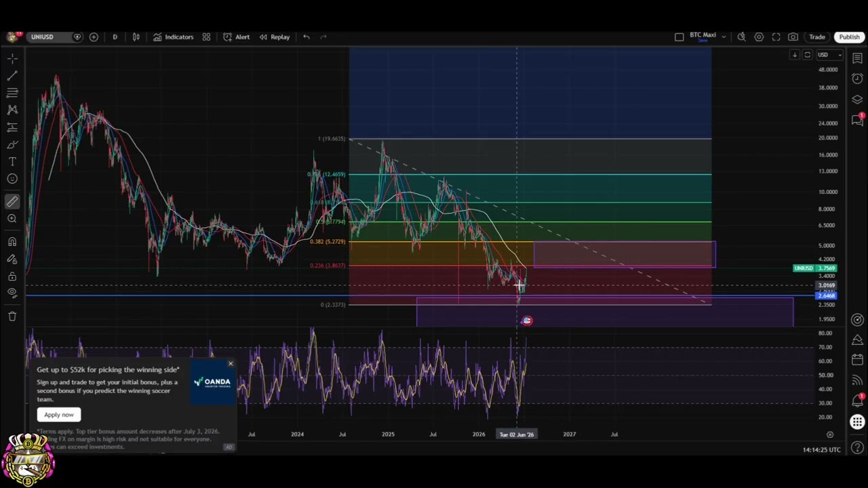This screenshot has width=868, height=488.
Task: Toggle the auto-fit scale button
Action: (807, 55)
